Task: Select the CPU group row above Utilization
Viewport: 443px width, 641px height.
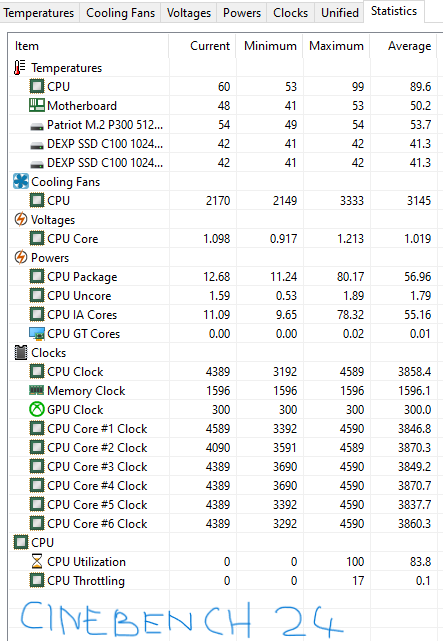Action: 223,542
